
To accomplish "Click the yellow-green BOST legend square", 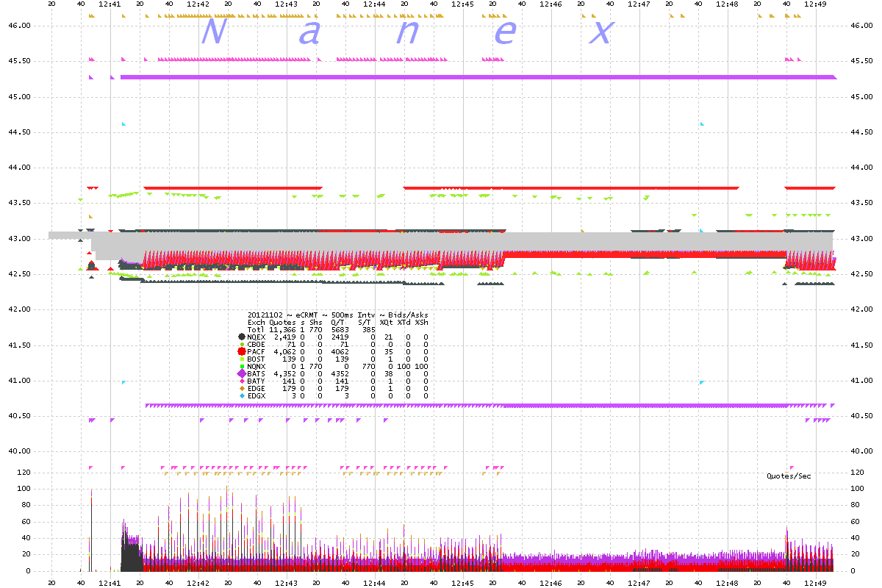I will click(x=242, y=359).
